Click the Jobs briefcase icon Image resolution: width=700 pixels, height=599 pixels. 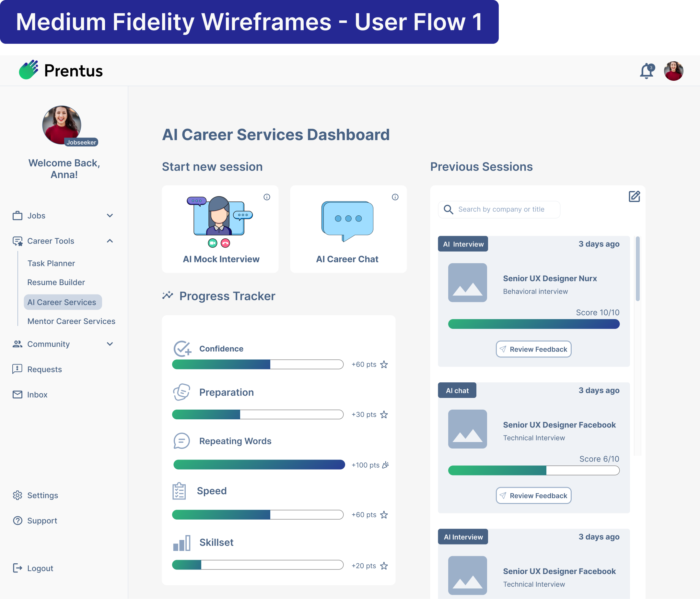(17, 216)
